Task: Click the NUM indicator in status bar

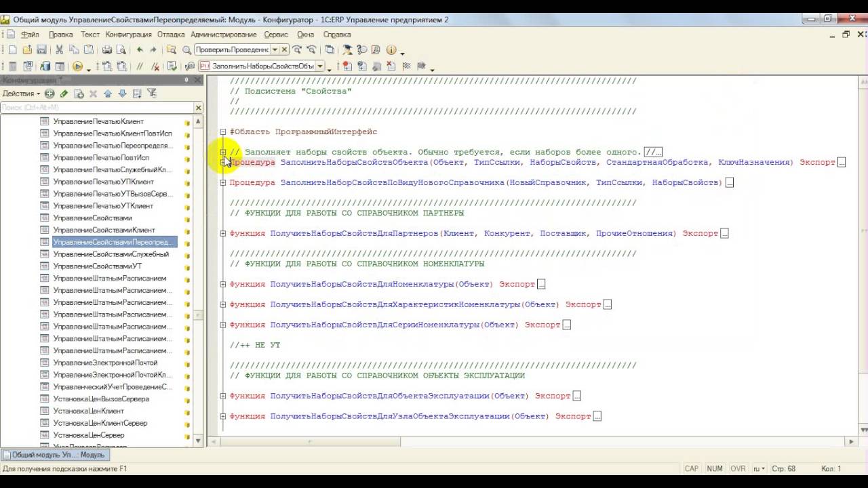Action: tap(715, 468)
